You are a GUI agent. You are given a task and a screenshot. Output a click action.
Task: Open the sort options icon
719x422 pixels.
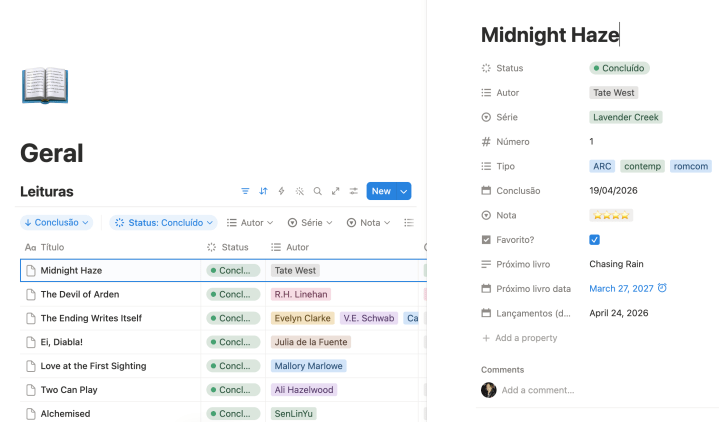coord(264,191)
